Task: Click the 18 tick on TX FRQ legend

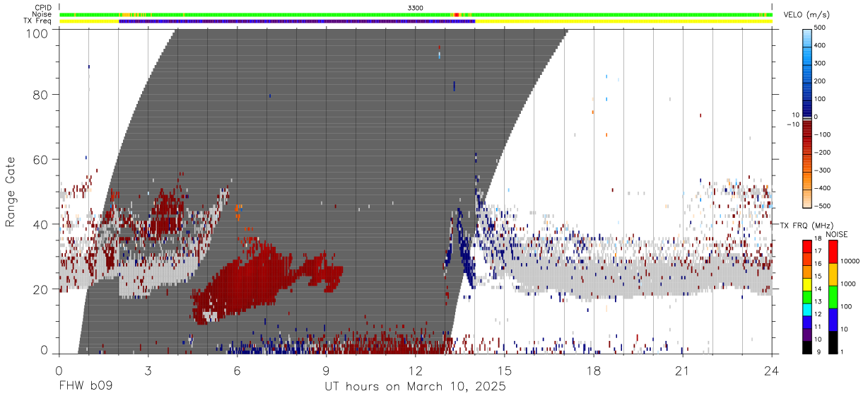Action: coord(817,239)
